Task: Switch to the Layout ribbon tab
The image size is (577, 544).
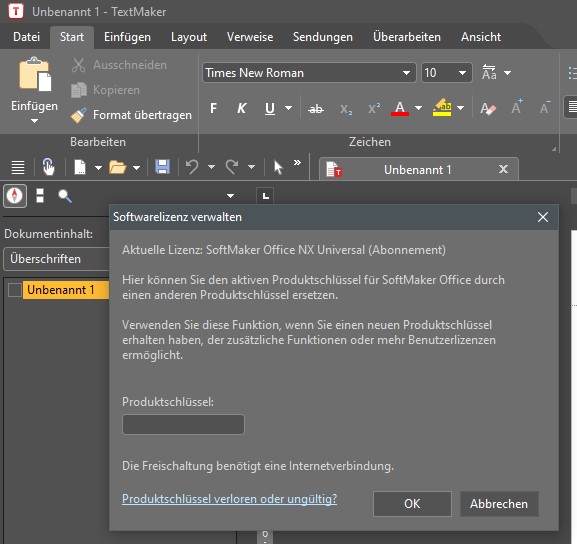Action: coord(189,37)
